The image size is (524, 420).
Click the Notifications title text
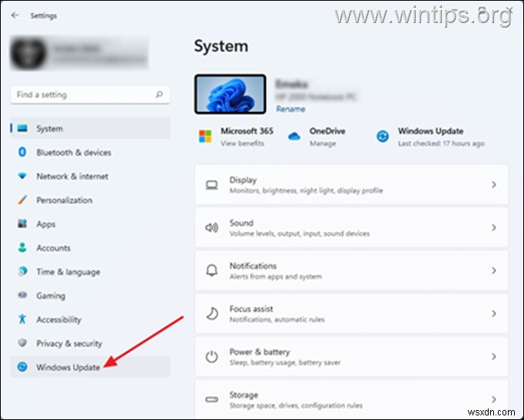[253, 266]
